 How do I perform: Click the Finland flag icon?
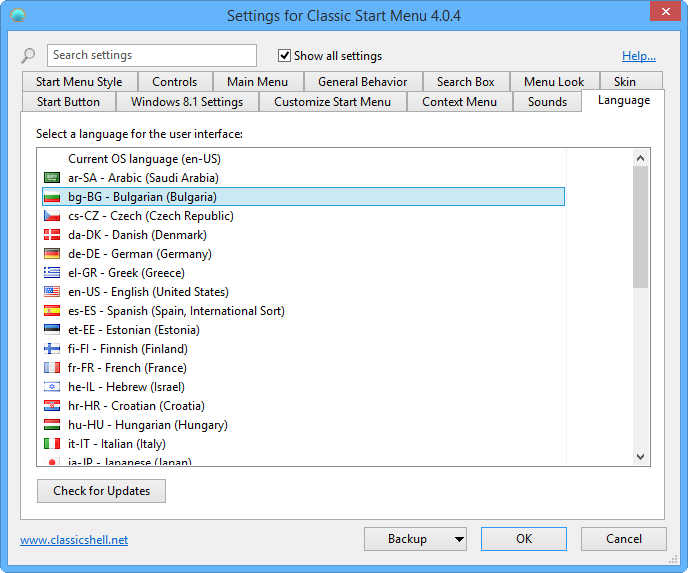click(52, 349)
